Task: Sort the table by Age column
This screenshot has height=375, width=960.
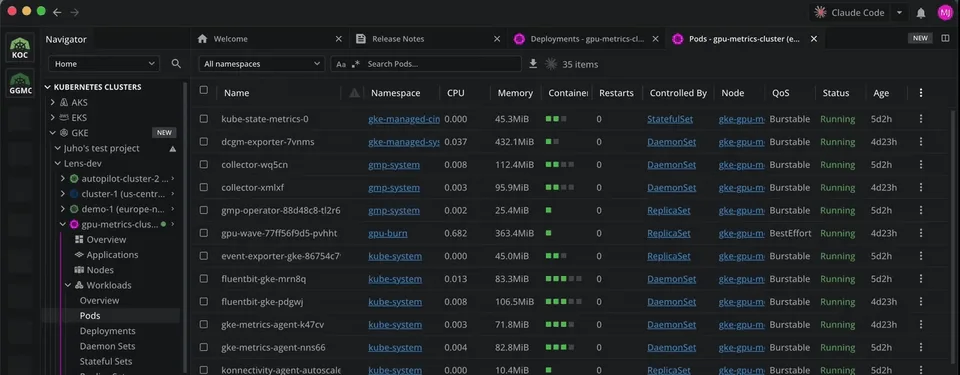Action: [x=881, y=93]
